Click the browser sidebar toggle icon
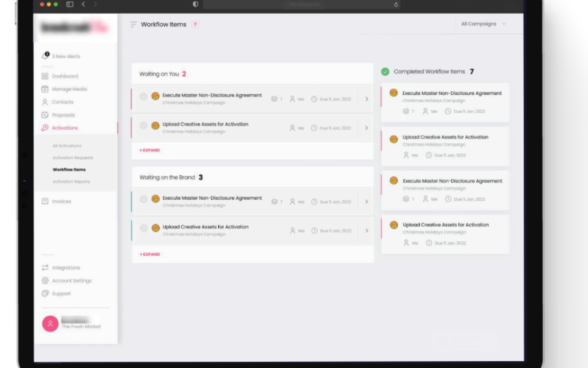This screenshot has width=588, height=368. point(70,4)
